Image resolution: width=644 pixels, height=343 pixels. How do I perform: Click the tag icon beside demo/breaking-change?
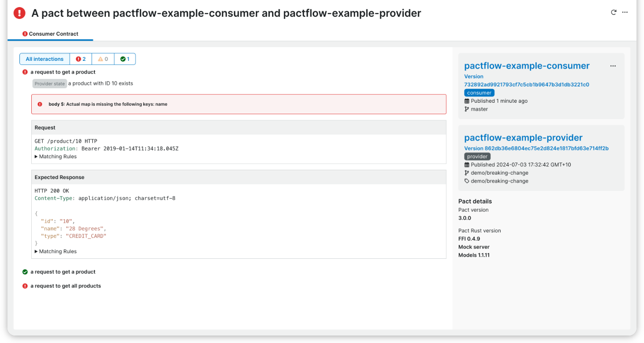pyautogui.click(x=466, y=181)
